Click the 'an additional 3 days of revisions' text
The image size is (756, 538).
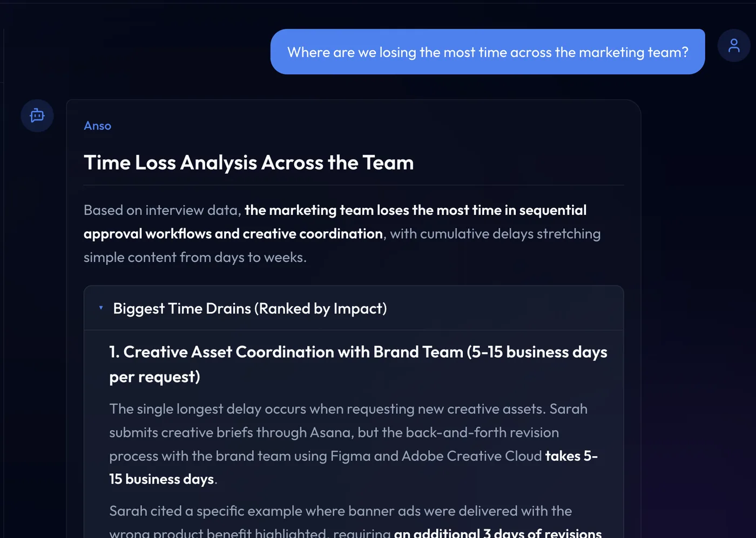pyautogui.click(x=498, y=533)
